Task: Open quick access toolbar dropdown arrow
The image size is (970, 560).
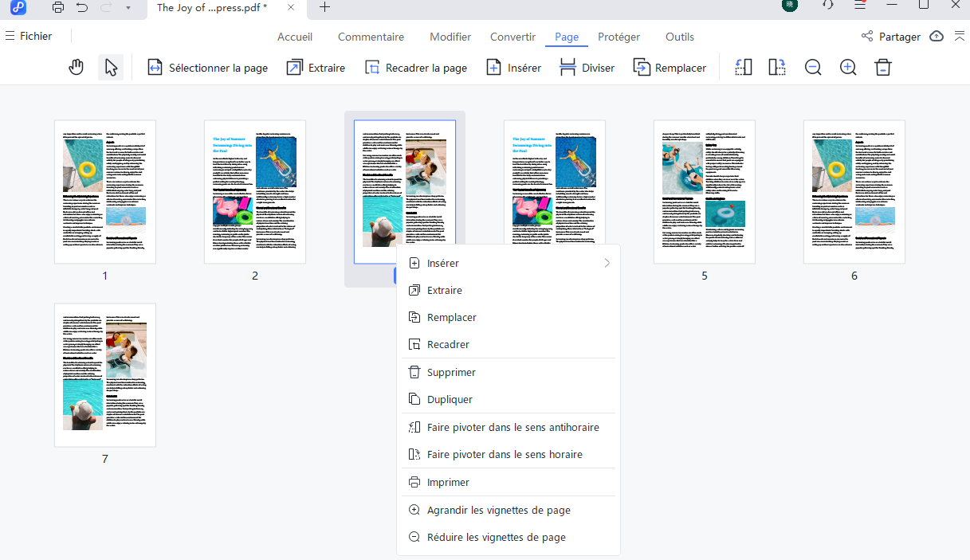Action: [x=128, y=7]
